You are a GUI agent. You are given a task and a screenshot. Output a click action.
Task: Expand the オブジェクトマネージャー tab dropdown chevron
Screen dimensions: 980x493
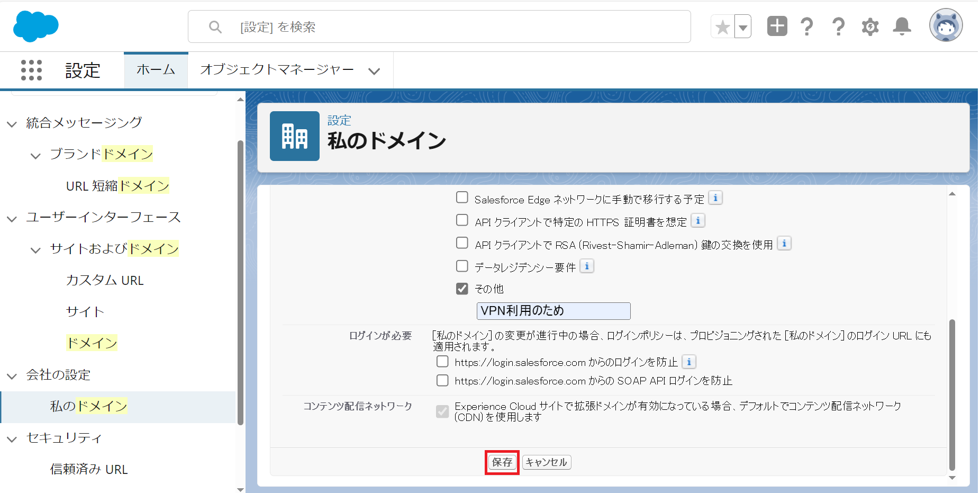point(374,71)
